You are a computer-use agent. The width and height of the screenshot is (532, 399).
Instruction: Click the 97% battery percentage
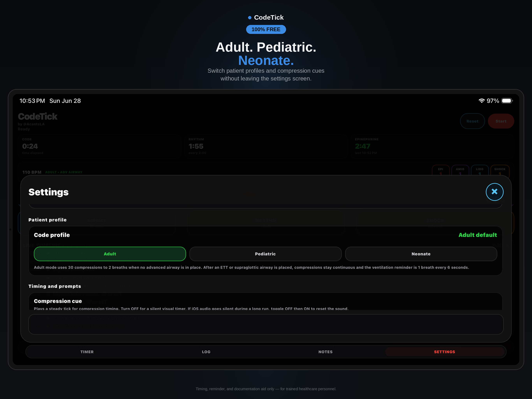(x=493, y=101)
